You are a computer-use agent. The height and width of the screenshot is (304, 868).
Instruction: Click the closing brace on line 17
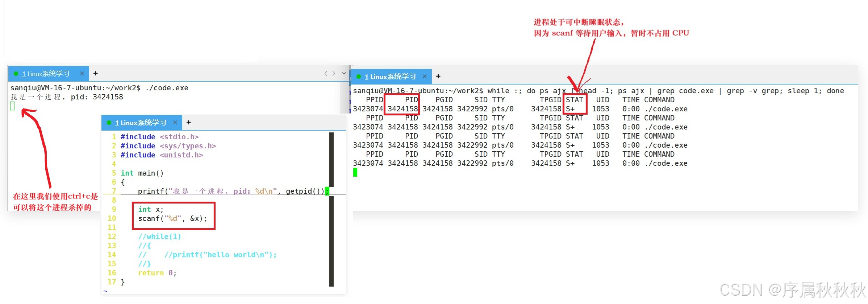click(x=123, y=282)
